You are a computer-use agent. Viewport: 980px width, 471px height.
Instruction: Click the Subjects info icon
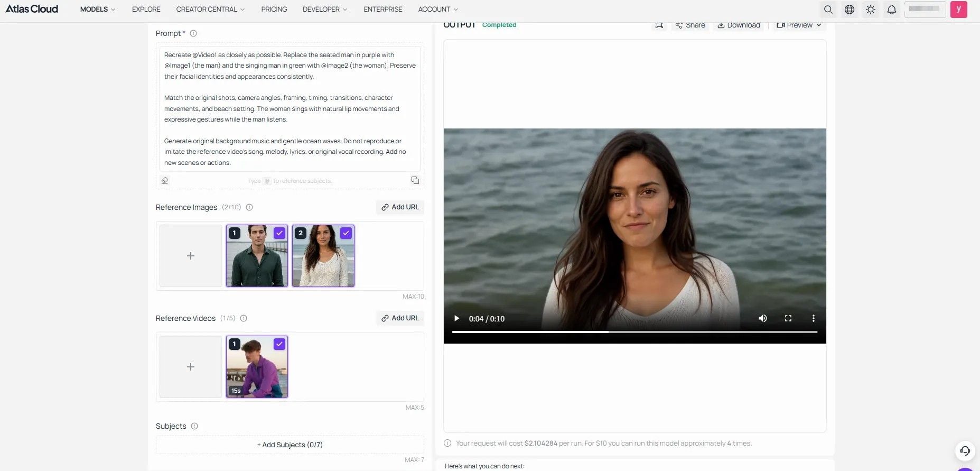point(194,426)
